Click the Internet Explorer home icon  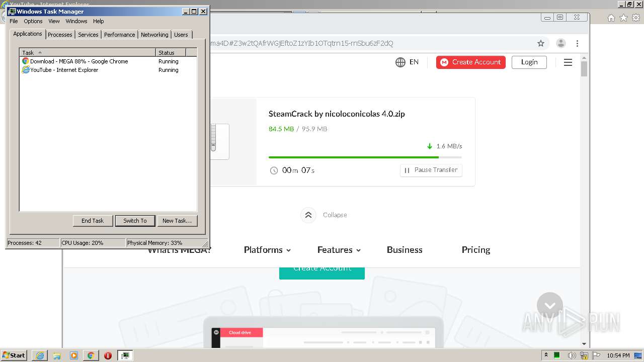(611, 18)
